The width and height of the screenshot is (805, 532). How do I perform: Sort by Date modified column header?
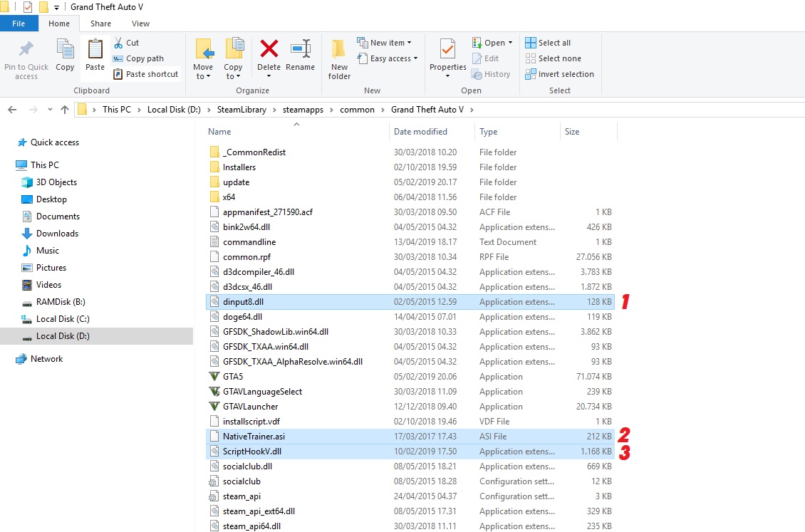420,132
